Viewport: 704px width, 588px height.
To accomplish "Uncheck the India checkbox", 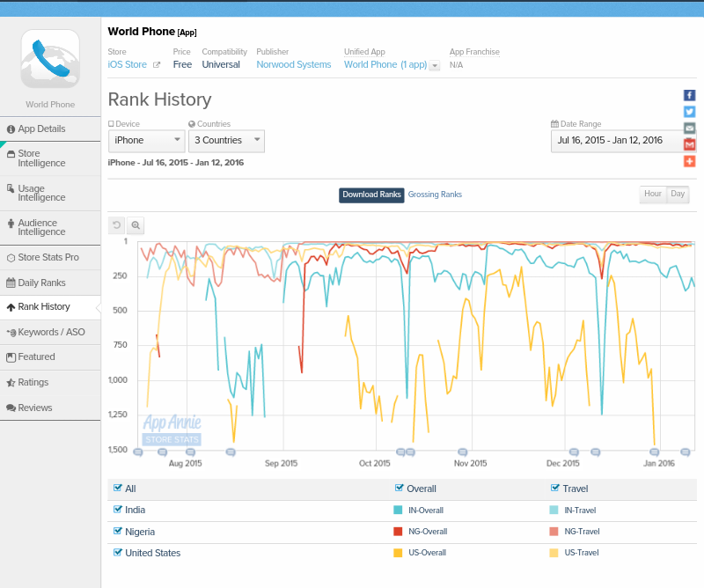I will click(x=118, y=510).
